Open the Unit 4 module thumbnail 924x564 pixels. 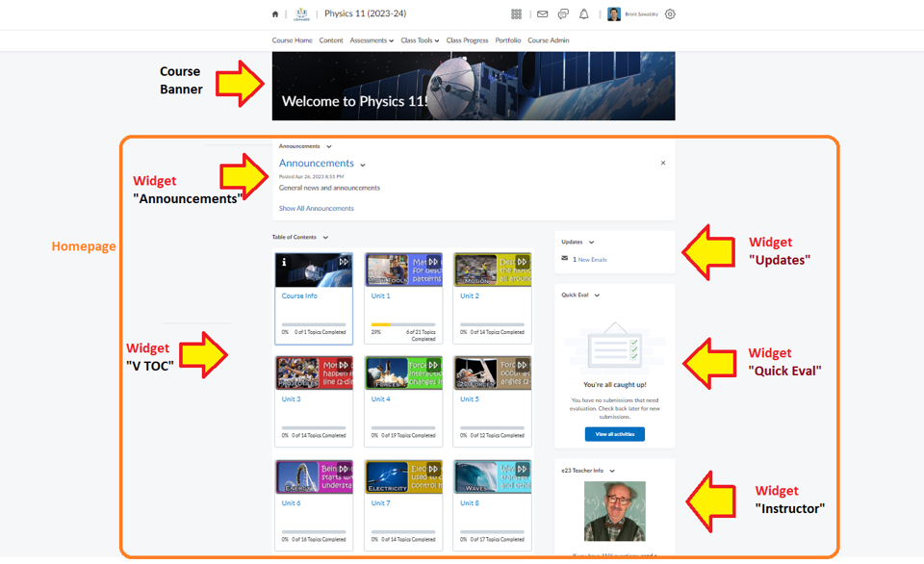[403, 372]
